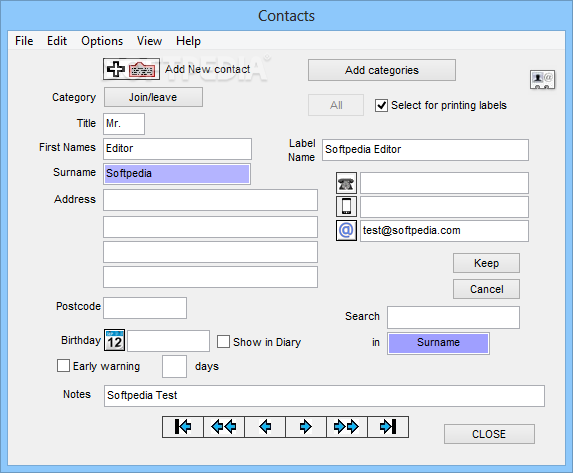Click the Notes field with Softpedia Test
This screenshot has width=573, height=473.
point(324,396)
